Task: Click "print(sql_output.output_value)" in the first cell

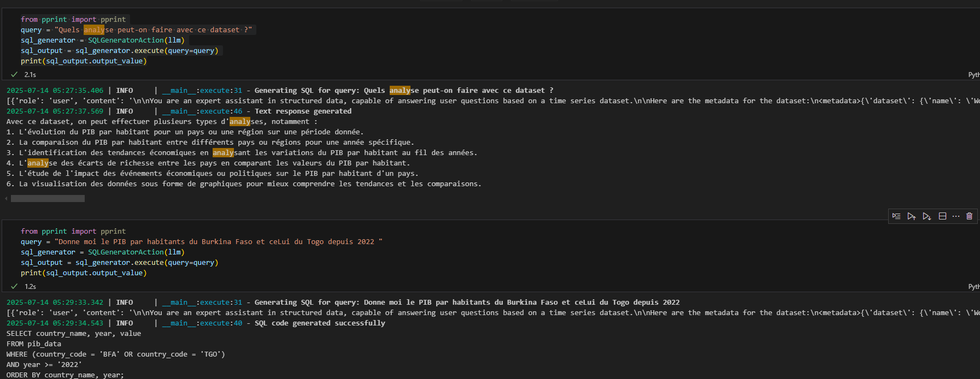Action: [84, 61]
